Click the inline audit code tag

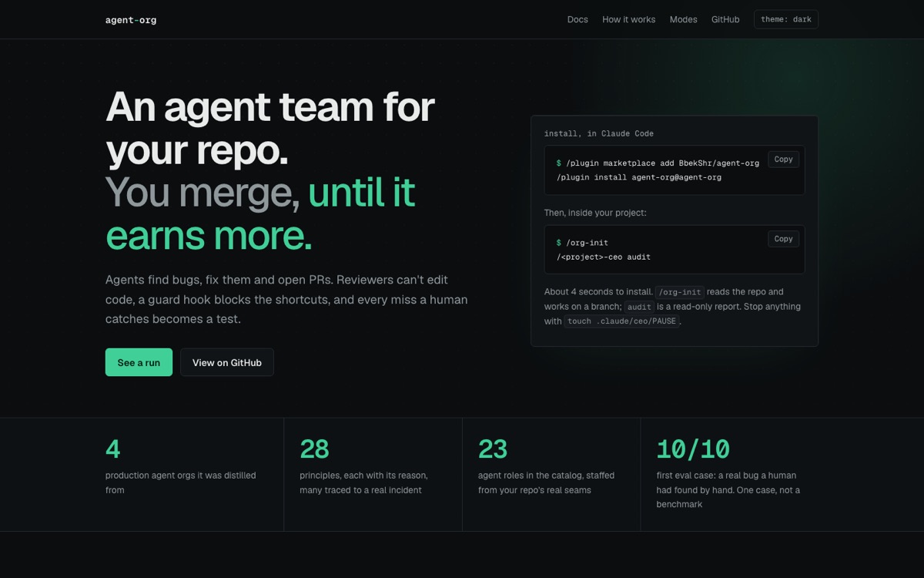click(639, 307)
